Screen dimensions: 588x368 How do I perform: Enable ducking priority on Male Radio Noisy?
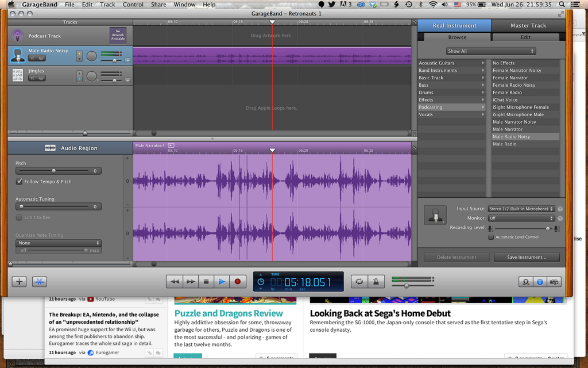tap(79, 53)
